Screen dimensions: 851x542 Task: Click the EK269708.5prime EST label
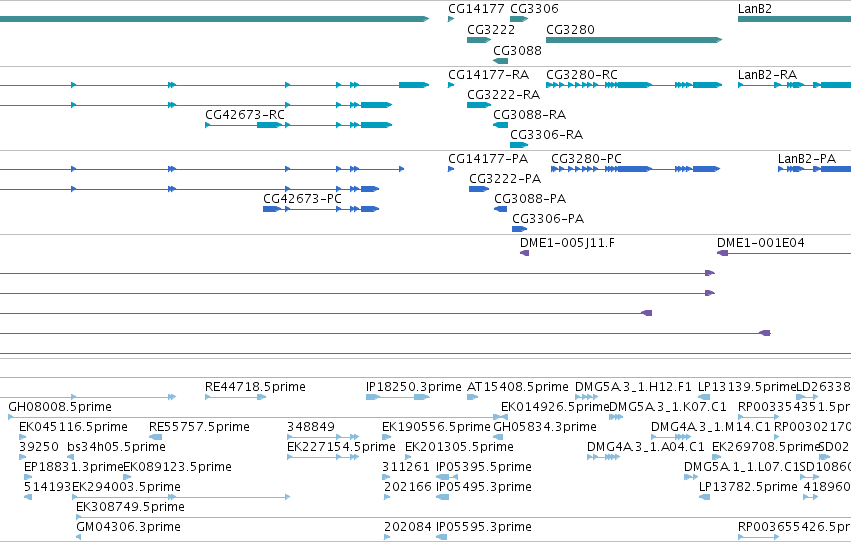coord(766,447)
